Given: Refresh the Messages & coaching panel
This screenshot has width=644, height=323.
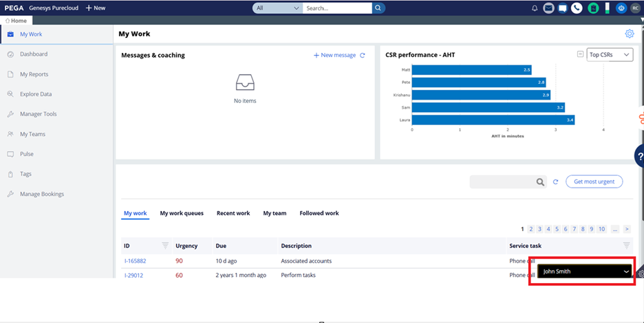Looking at the screenshot, I should [362, 55].
